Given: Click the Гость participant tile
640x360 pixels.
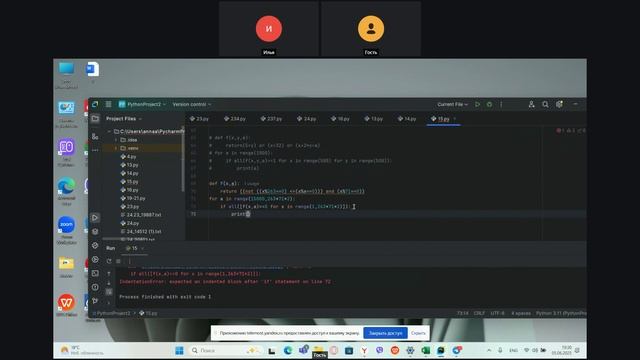Looking at the screenshot, I should pyautogui.click(x=371, y=29).
